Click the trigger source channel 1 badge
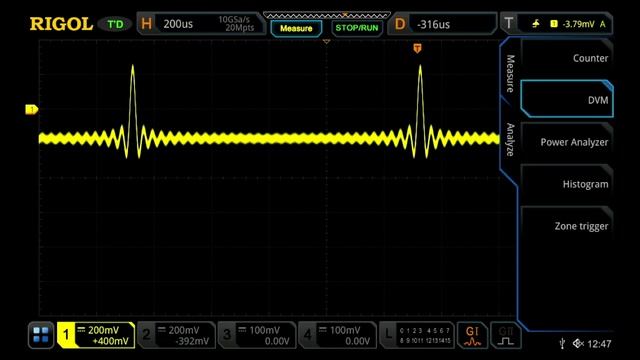 pyautogui.click(x=553, y=24)
